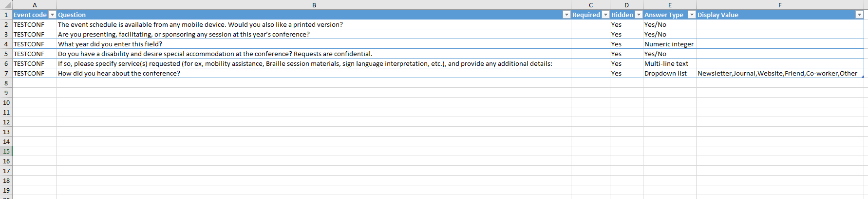Select the 'Multi-line text' answer type cell
The height and width of the screenshot is (199, 868).
coord(666,63)
